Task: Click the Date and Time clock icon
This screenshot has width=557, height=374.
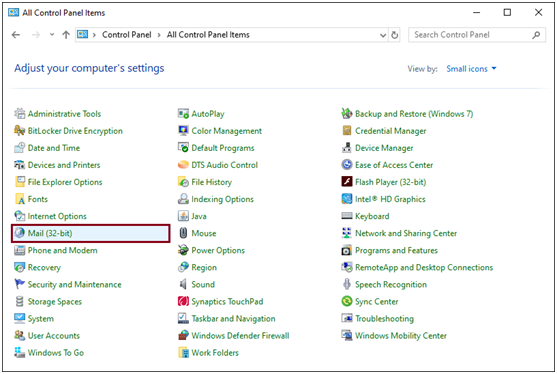Action: click(20, 148)
